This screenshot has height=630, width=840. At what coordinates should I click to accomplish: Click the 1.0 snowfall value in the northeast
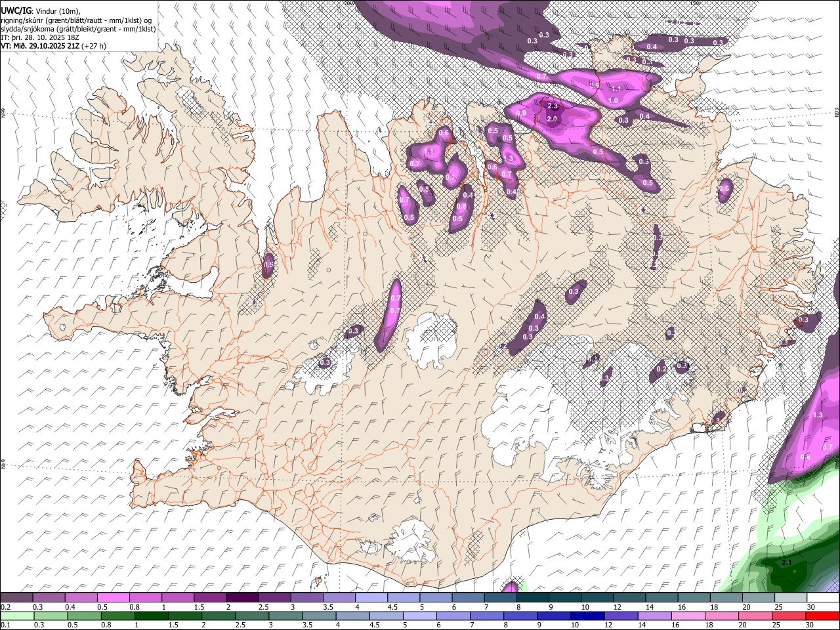613,100
